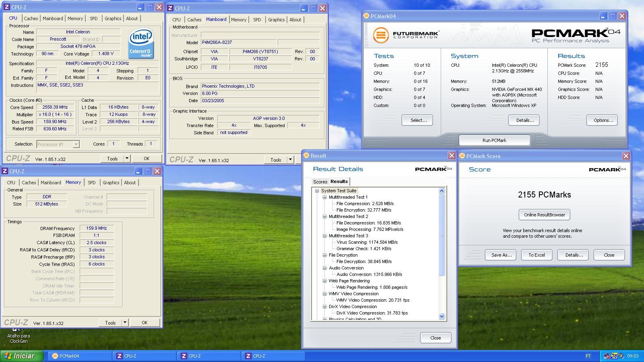Open SPD tab in CPU window

93,19
